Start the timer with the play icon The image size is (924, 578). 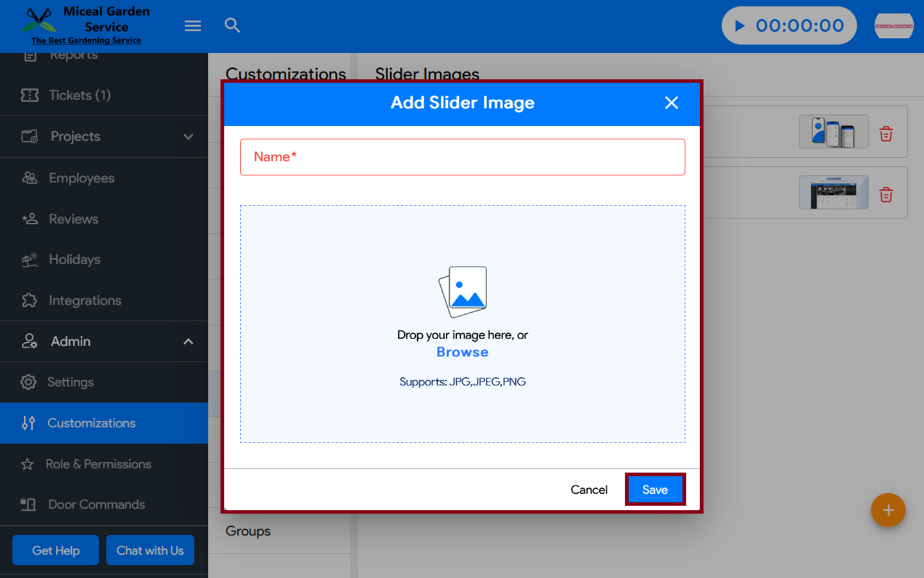[740, 26]
